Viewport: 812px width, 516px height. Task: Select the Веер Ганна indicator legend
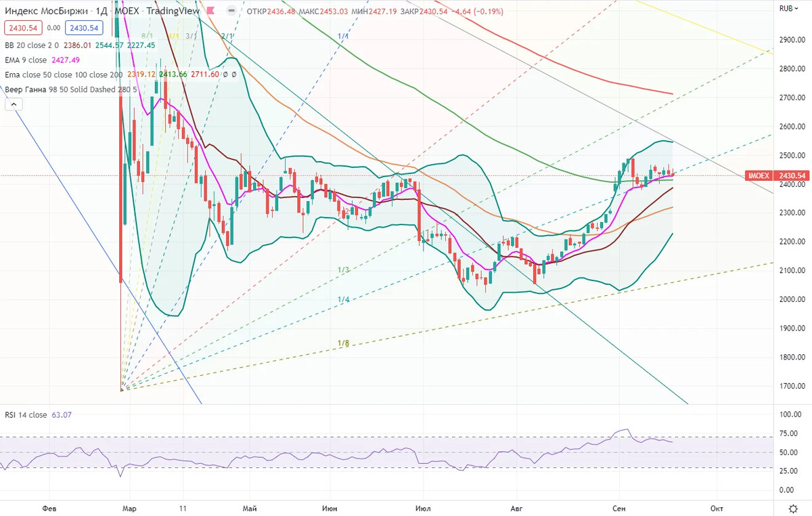71,89
